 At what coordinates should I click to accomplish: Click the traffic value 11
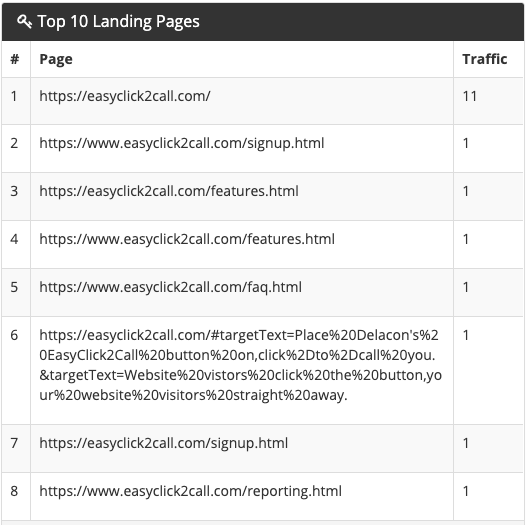[x=470, y=96]
